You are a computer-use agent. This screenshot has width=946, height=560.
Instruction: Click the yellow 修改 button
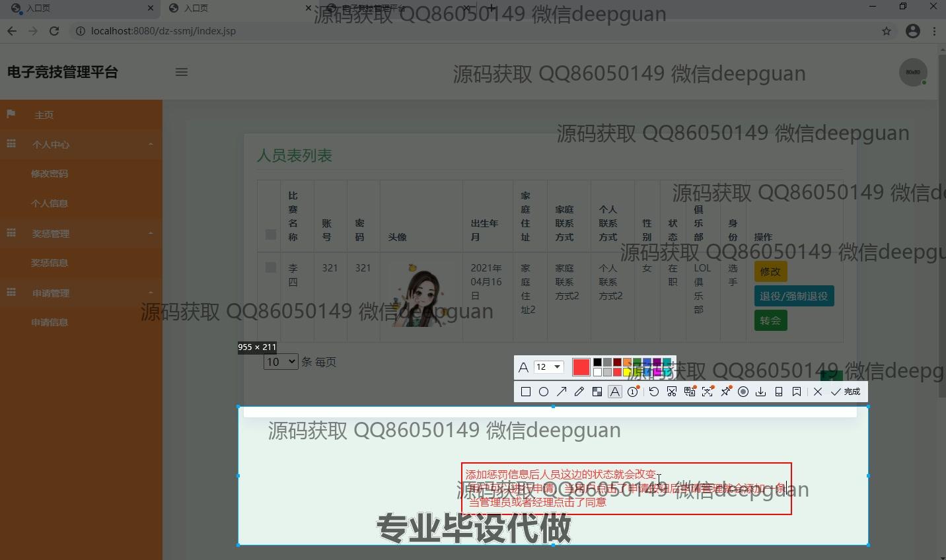click(770, 271)
